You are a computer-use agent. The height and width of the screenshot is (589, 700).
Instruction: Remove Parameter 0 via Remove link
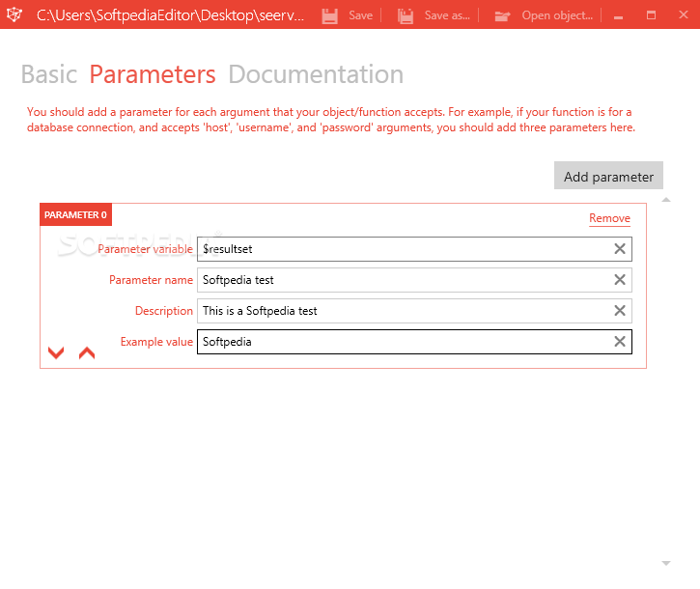610,218
